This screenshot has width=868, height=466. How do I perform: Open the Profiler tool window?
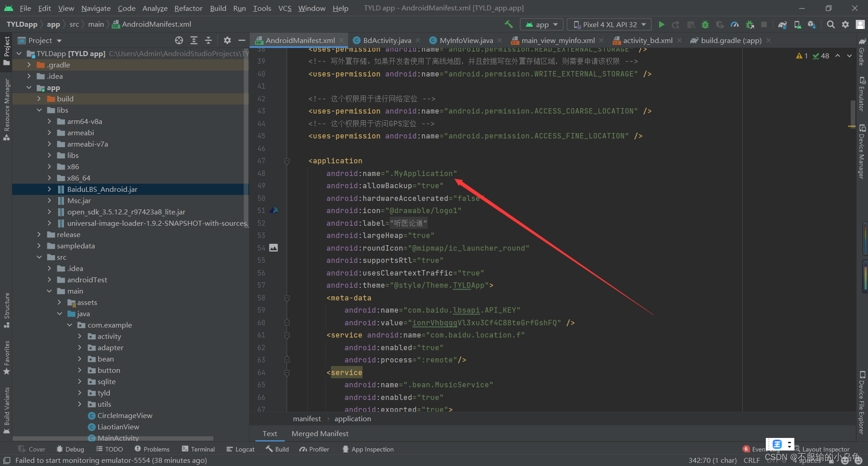(314, 449)
